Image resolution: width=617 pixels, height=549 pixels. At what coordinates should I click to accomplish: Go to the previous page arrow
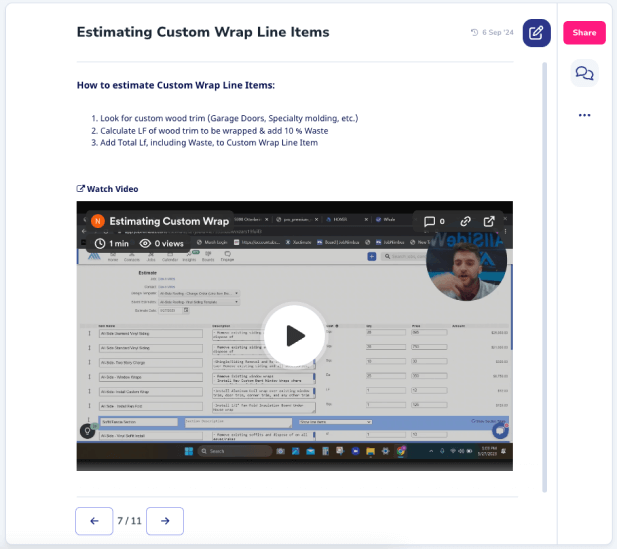94,520
